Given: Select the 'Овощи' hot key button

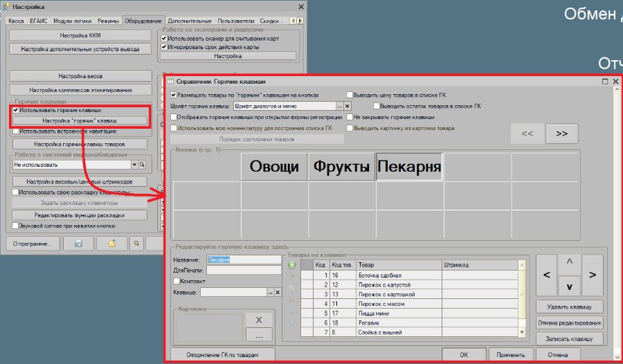Looking at the screenshot, I should pos(274,167).
